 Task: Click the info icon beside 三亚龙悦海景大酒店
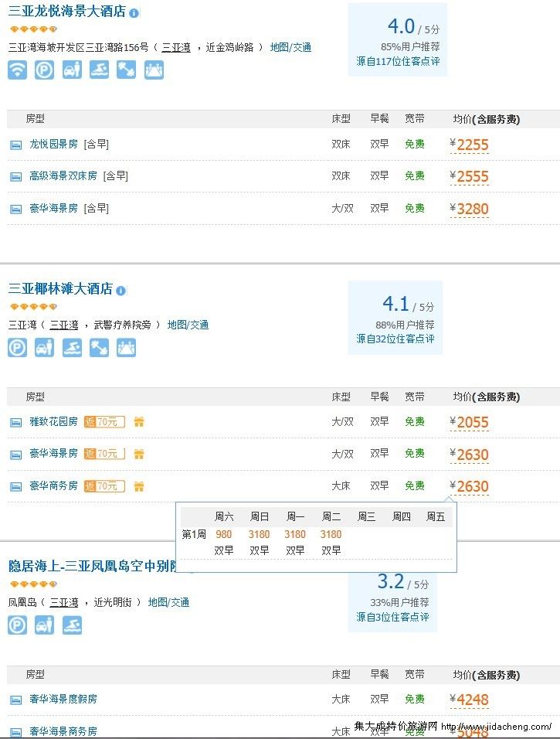tap(134, 13)
